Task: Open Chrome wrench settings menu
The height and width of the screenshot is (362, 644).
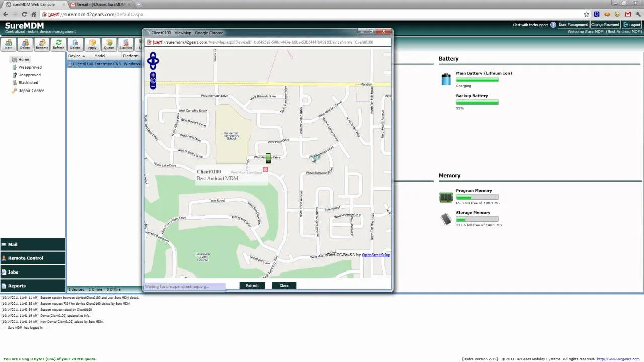Action: point(638,14)
